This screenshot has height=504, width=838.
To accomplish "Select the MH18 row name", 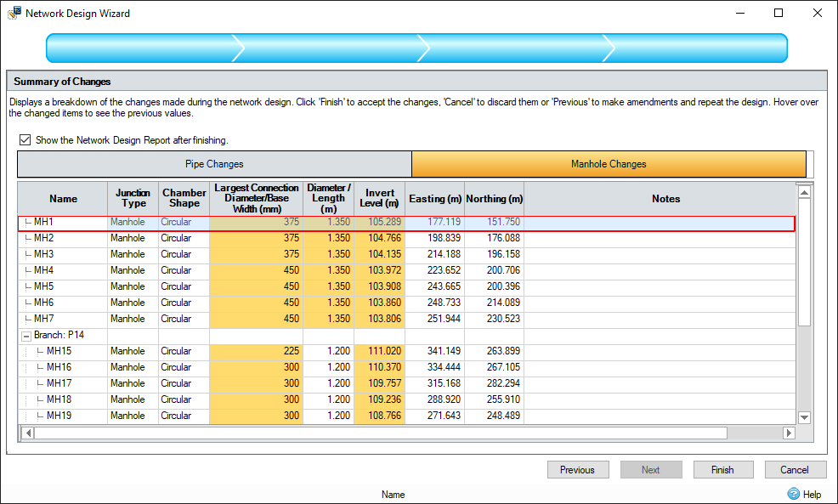I will 59,399.
